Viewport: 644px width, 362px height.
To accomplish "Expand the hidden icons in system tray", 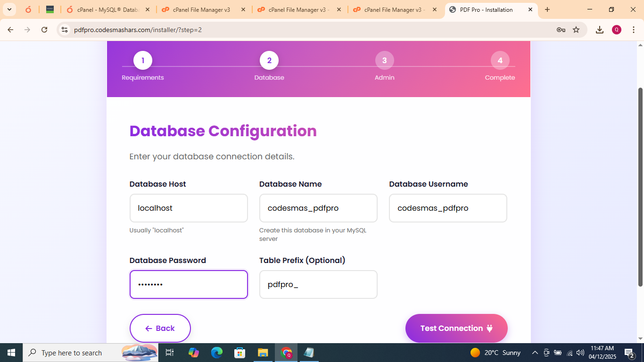I will 535,353.
